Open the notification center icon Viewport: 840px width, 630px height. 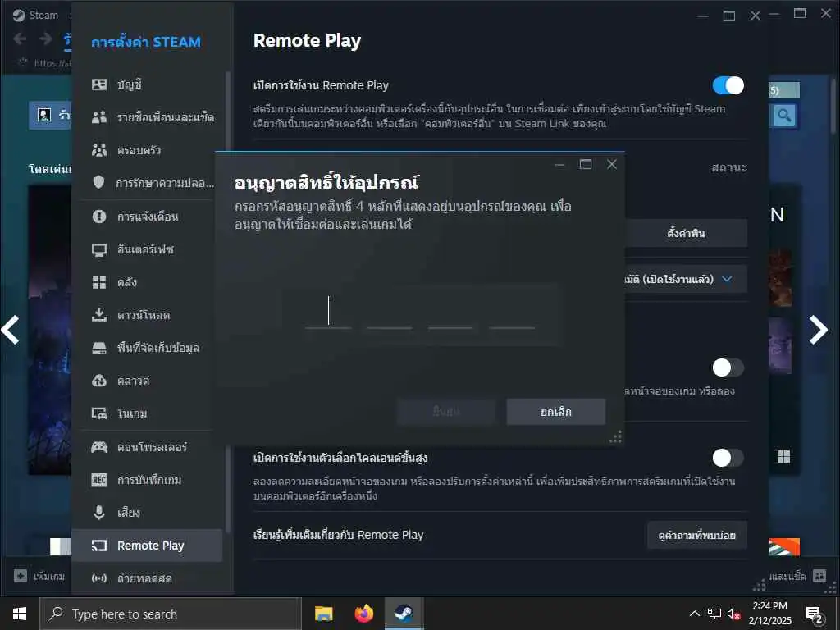[x=815, y=614]
